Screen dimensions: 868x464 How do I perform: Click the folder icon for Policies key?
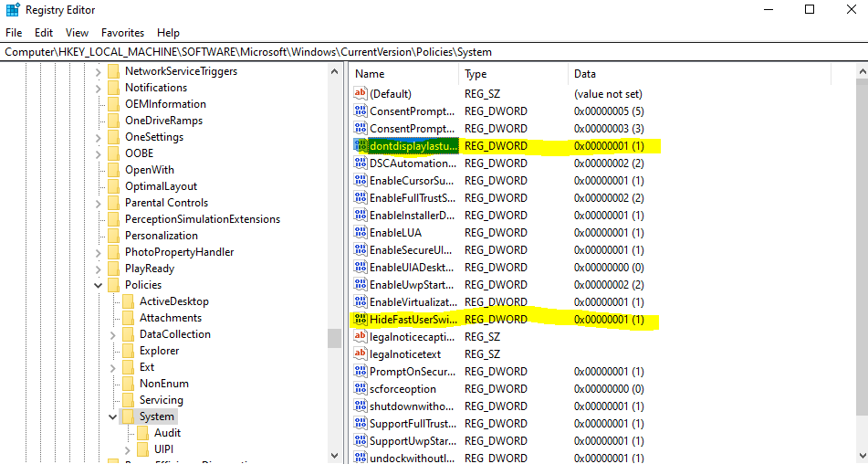pyautogui.click(x=113, y=285)
